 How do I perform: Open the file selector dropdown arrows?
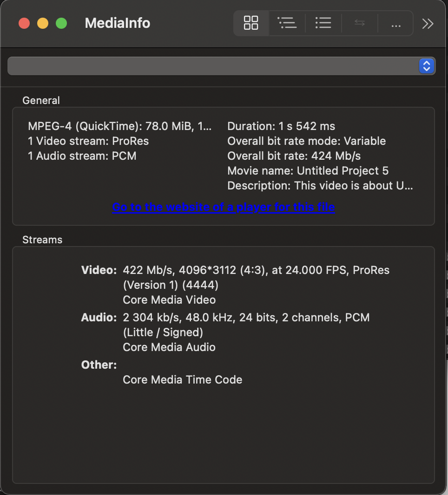pos(427,66)
